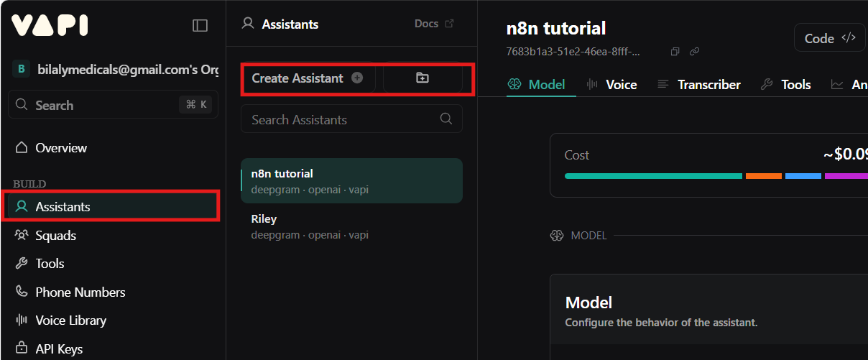Click the Assistants header person icon

(x=248, y=24)
